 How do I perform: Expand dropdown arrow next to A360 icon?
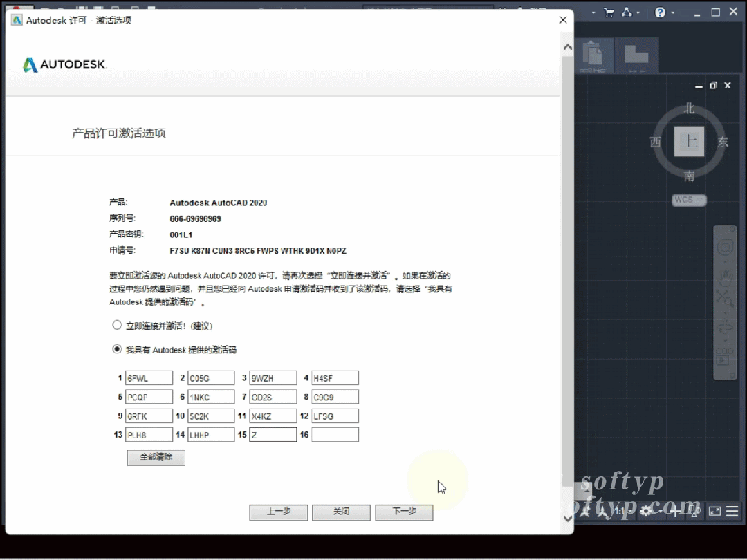pyautogui.click(x=638, y=13)
